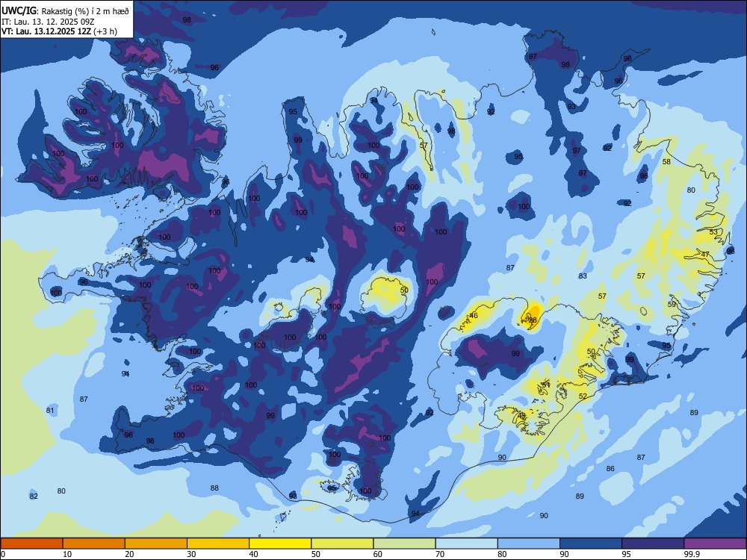Click the dark indigo 95–99.9 legend swatch
Viewport: 747px width, 560px height.
point(653,544)
